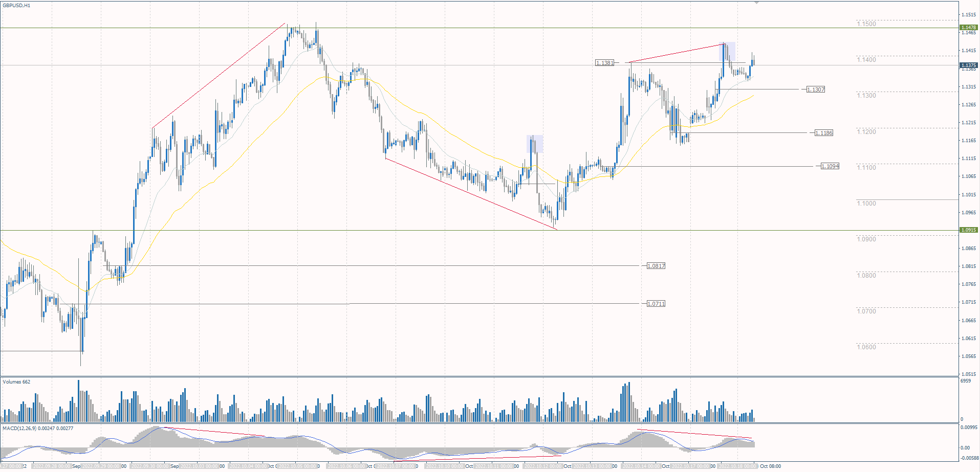
Task: Select the 1.1186 price level label
Action: [x=824, y=133]
